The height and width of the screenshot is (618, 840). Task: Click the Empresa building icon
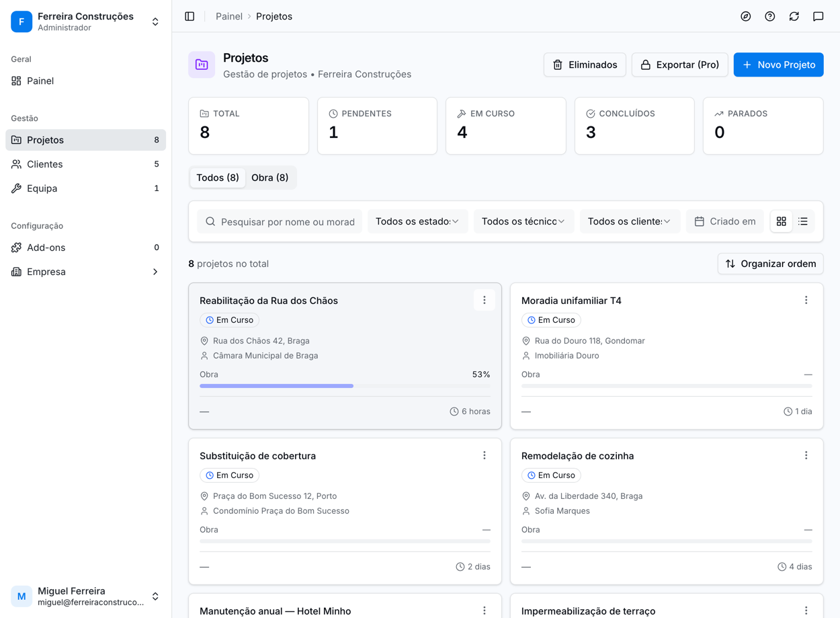pyautogui.click(x=16, y=272)
